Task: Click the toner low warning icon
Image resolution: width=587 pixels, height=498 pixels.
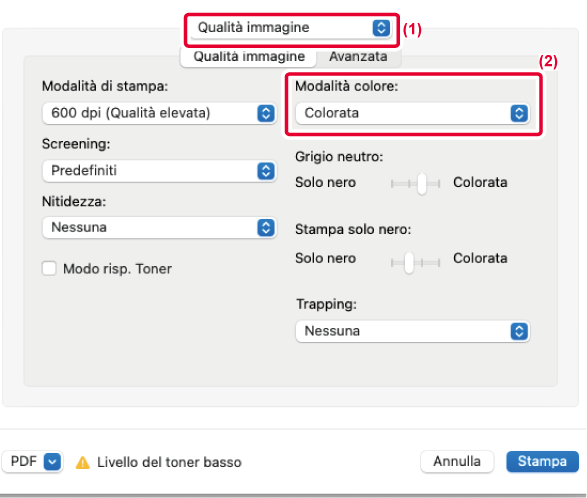Action: pyautogui.click(x=83, y=462)
